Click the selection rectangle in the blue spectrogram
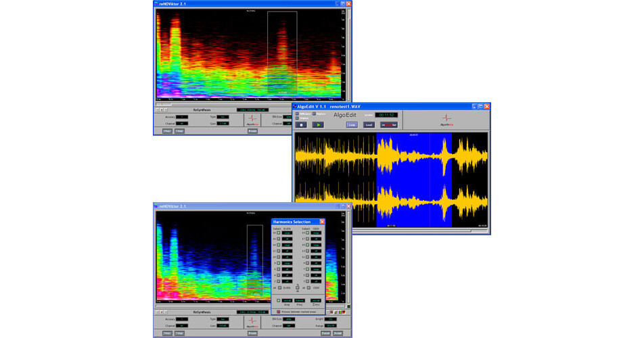 (x=254, y=260)
